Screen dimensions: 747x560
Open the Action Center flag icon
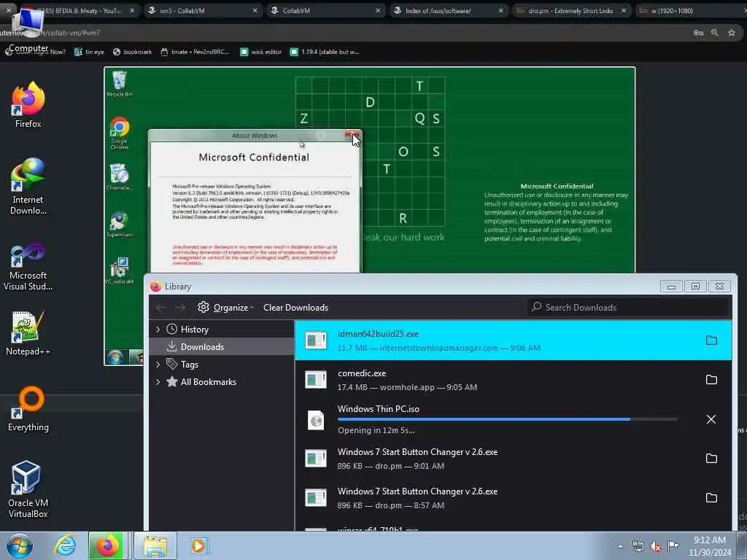[673, 545]
